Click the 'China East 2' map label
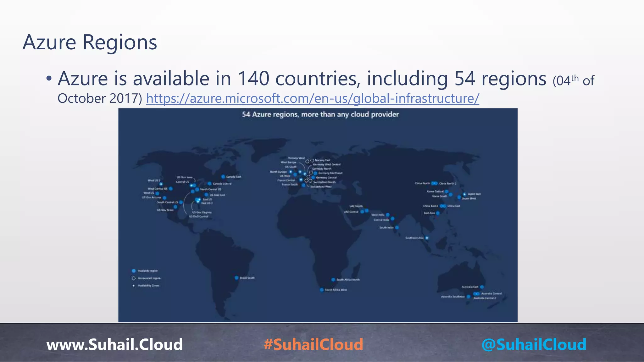Image resolution: width=644 pixels, height=362 pixels. coord(430,206)
